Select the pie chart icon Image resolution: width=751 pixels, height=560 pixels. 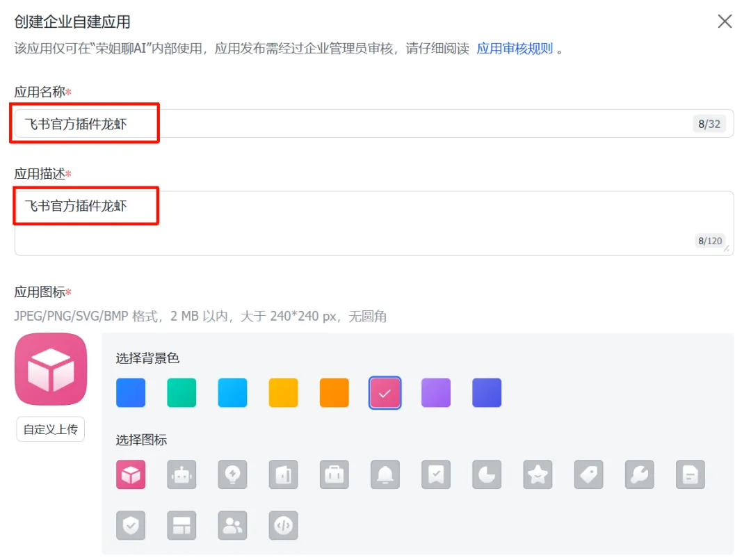tap(487, 474)
